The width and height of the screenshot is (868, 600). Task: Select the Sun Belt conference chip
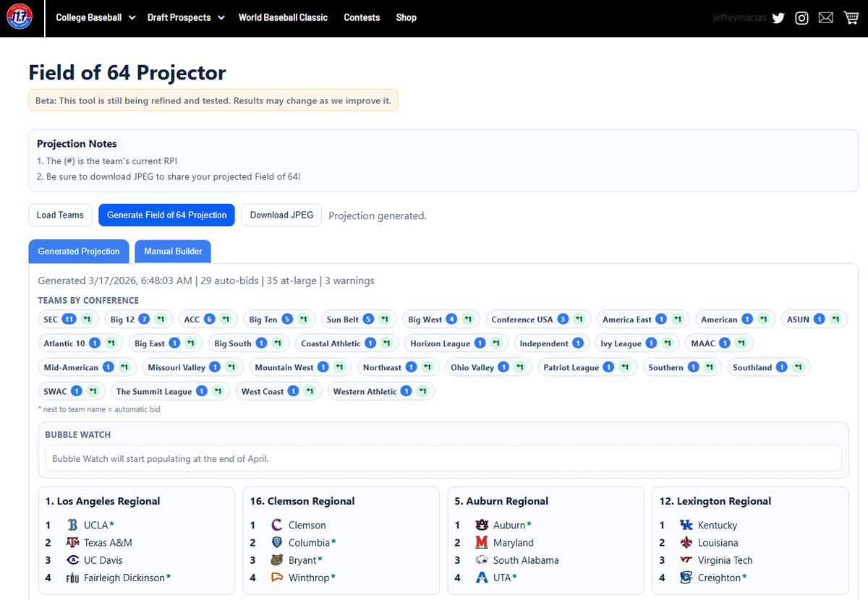click(359, 319)
